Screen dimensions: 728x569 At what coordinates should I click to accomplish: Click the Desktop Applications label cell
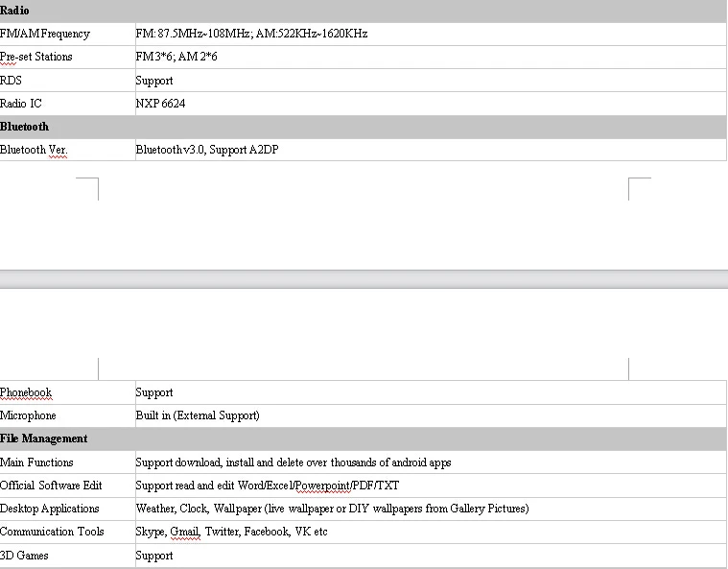tap(67, 509)
